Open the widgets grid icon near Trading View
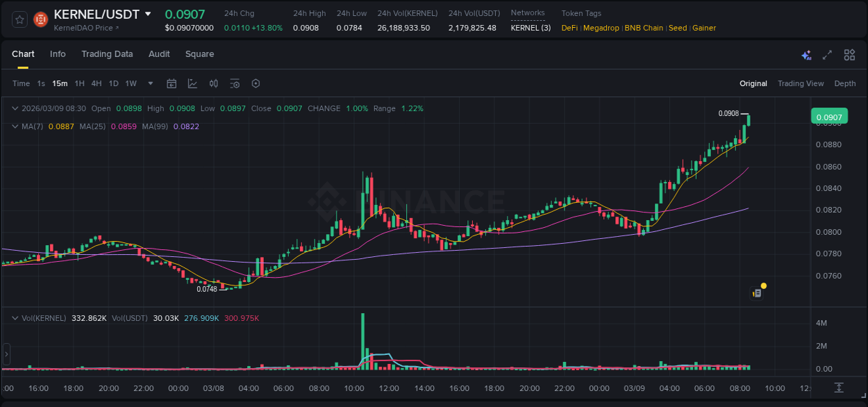868x407 pixels. tap(849, 54)
